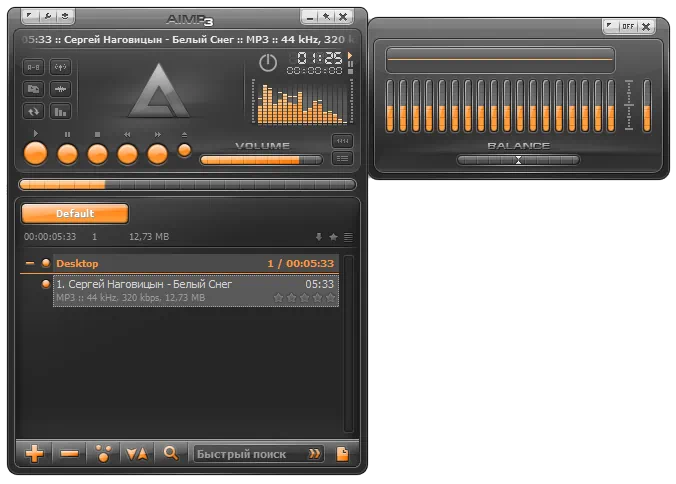676x484 pixels.
Task: Click the title bar icon beside the wrench
Action: (x=65, y=16)
